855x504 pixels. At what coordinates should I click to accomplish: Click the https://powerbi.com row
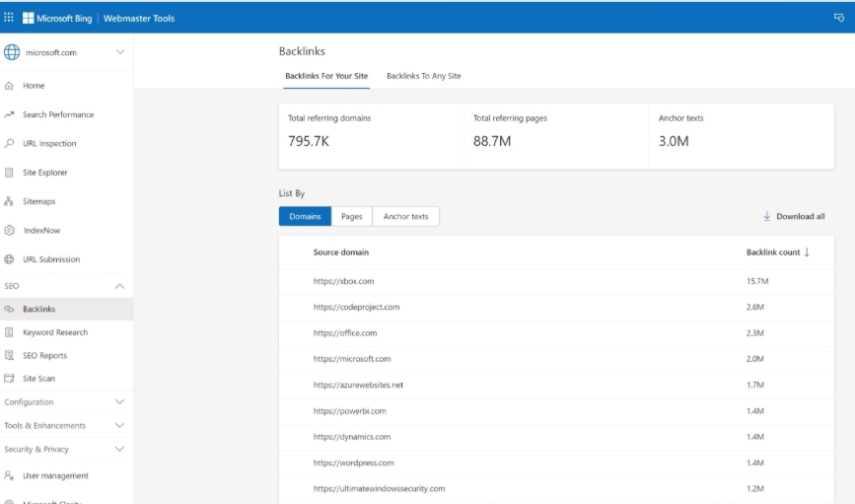click(x=556, y=410)
